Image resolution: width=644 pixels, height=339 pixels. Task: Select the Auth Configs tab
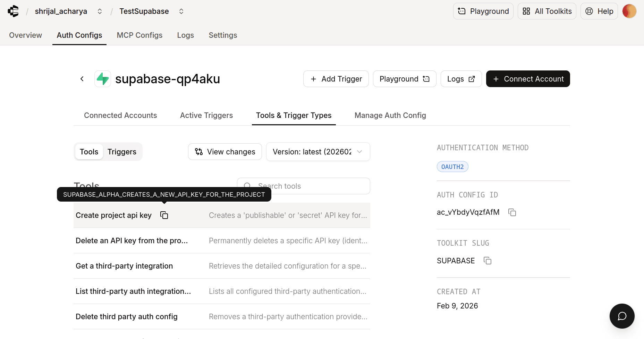click(x=79, y=35)
